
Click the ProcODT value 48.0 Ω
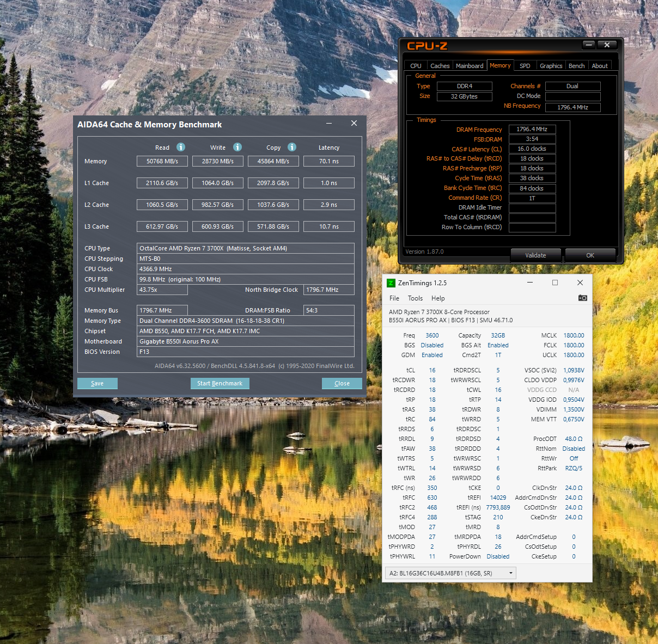click(x=574, y=439)
